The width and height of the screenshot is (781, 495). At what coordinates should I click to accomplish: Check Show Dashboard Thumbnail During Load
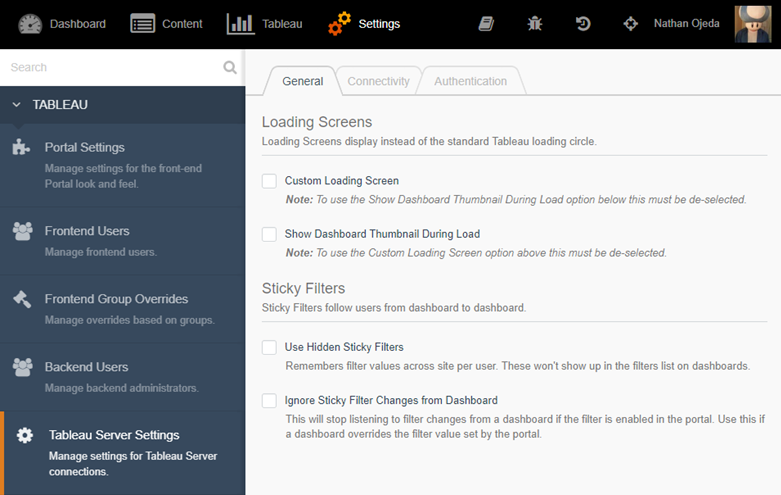[x=269, y=234]
